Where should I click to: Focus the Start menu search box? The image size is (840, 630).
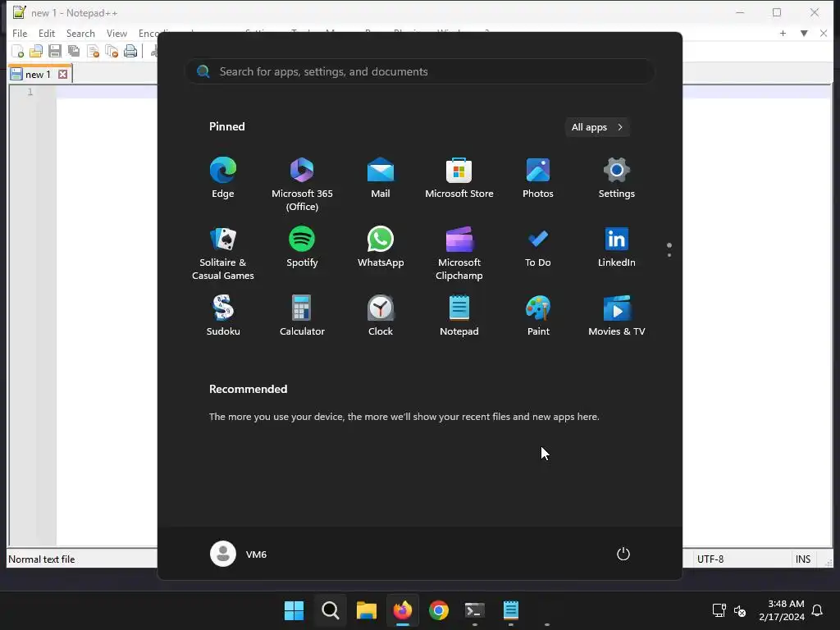[420, 72]
